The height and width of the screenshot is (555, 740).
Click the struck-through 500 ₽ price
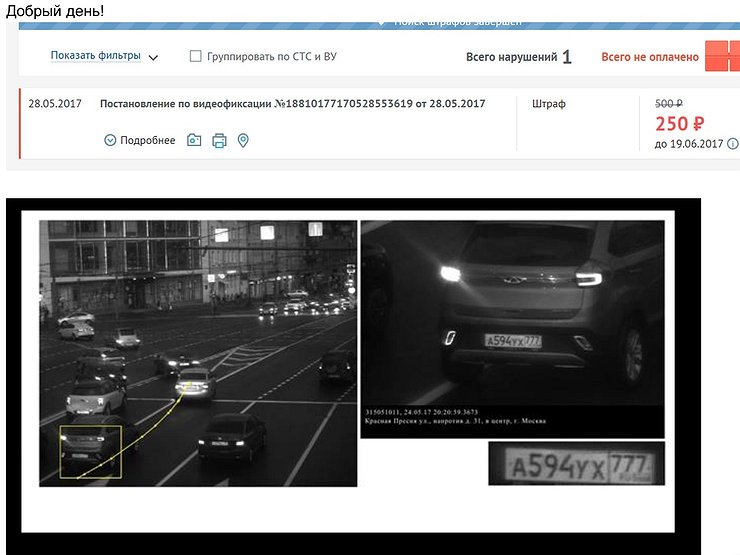(669, 103)
